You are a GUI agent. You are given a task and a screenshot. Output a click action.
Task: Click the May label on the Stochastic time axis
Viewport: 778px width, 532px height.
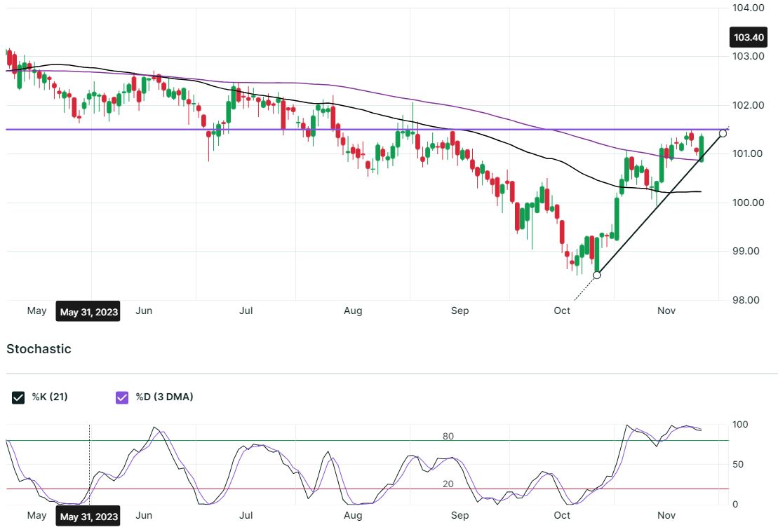coord(36,516)
